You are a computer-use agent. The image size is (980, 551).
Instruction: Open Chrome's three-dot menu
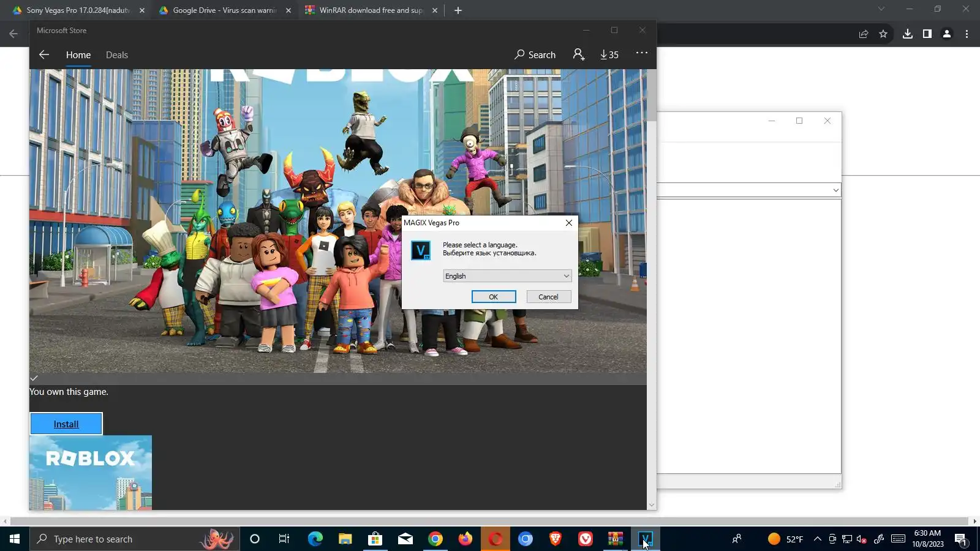967,34
